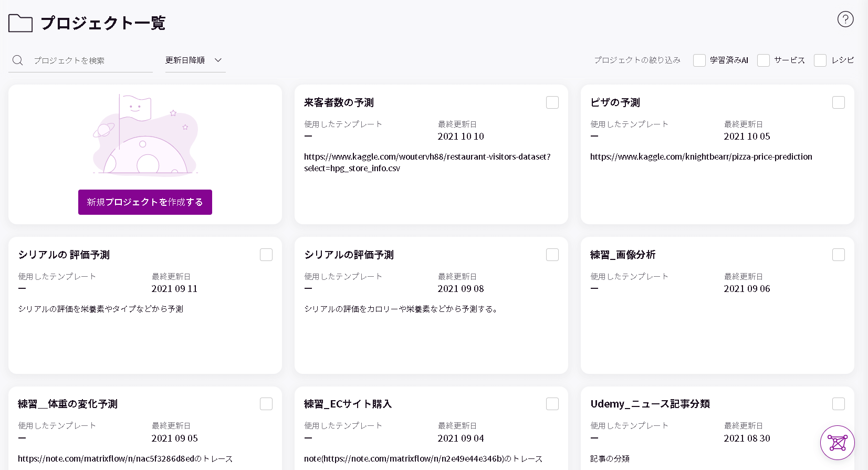Click the date 2021 09 06
Image resolution: width=868 pixels, height=470 pixels.
click(x=747, y=289)
